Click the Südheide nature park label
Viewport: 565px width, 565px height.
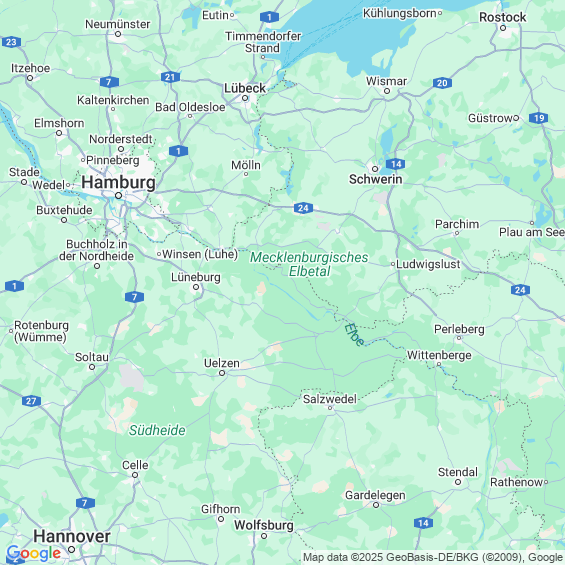157,430
